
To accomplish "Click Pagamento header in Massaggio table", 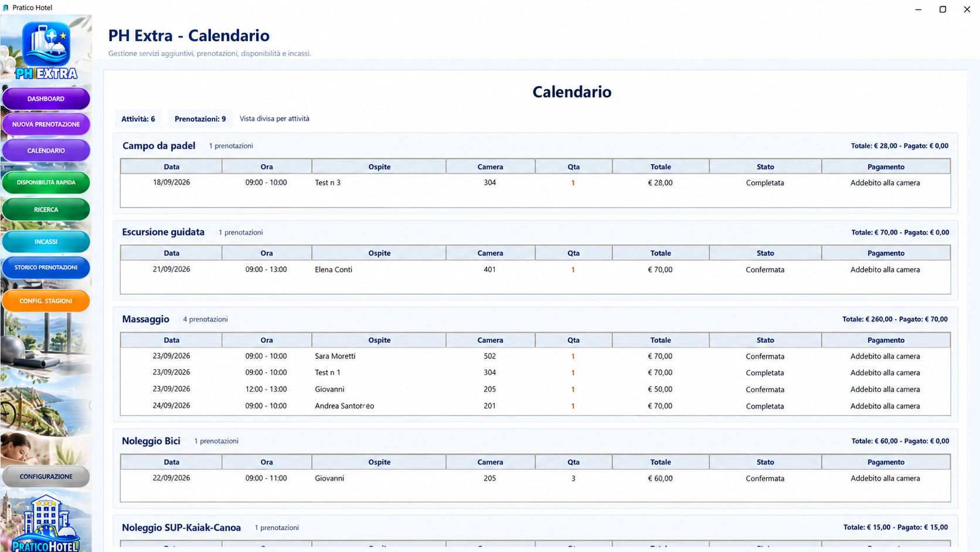I will 886,340.
